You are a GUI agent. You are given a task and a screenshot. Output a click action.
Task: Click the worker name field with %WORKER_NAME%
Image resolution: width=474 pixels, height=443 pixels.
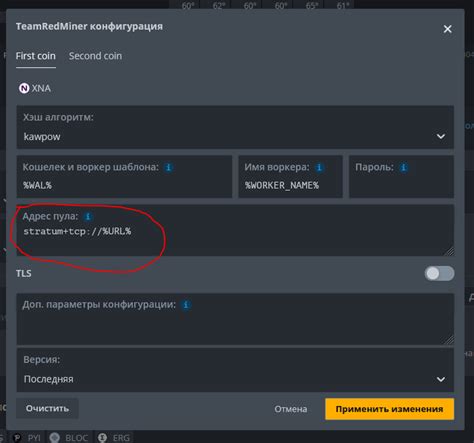[290, 177]
